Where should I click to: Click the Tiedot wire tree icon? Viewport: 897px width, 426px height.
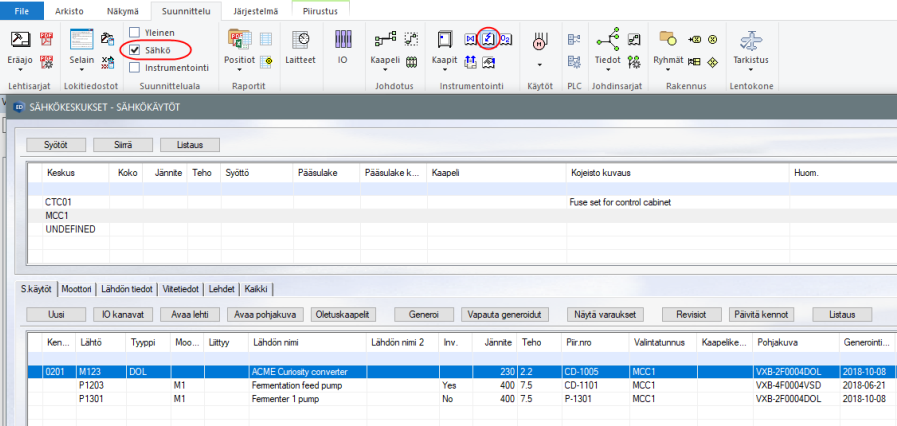pos(607,40)
